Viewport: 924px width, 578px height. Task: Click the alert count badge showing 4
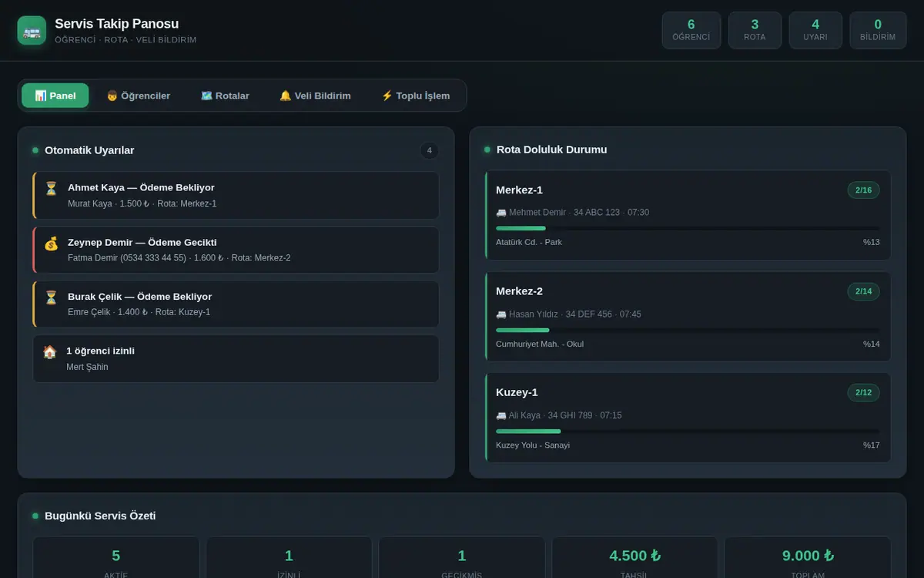(430, 150)
